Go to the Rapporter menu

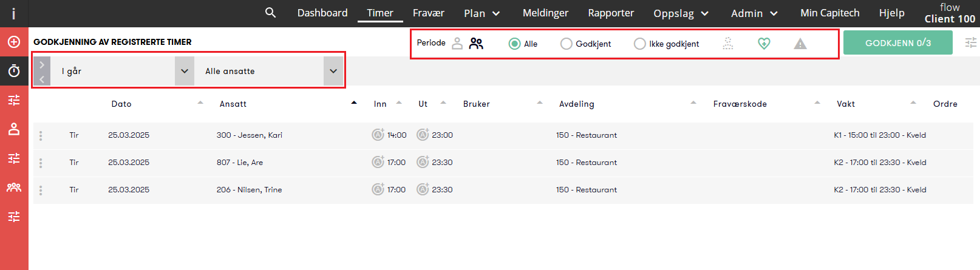pyautogui.click(x=611, y=13)
